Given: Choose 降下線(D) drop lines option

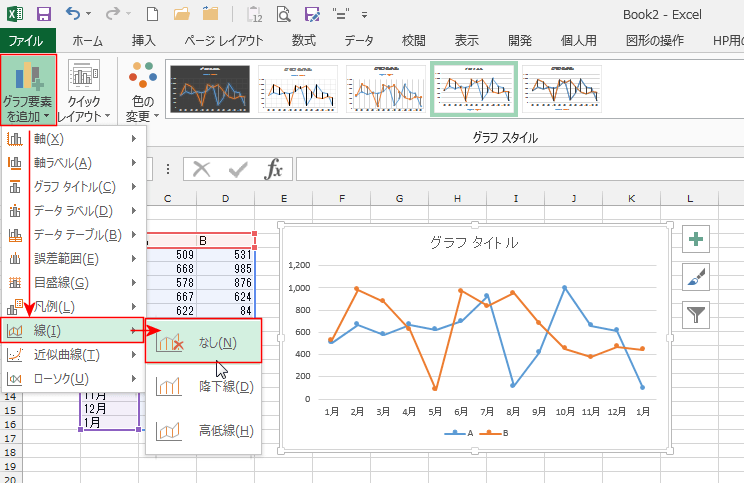Looking at the screenshot, I should pos(204,386).
